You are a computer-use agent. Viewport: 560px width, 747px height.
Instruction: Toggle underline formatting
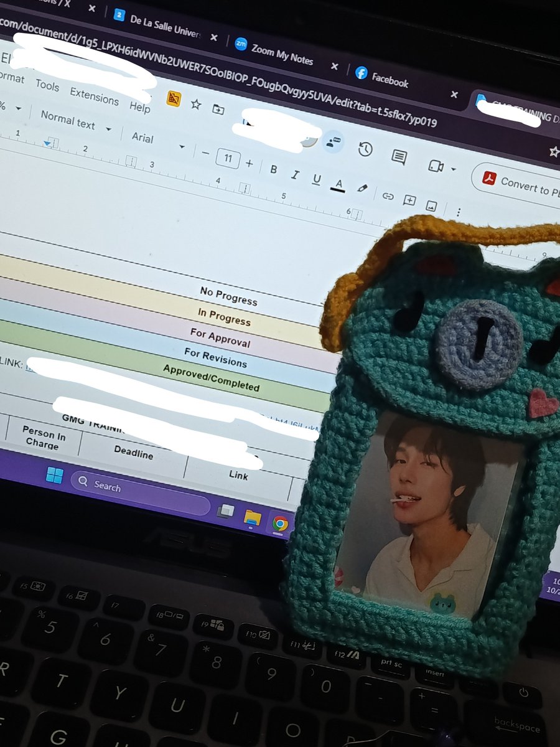pos(317,179)
